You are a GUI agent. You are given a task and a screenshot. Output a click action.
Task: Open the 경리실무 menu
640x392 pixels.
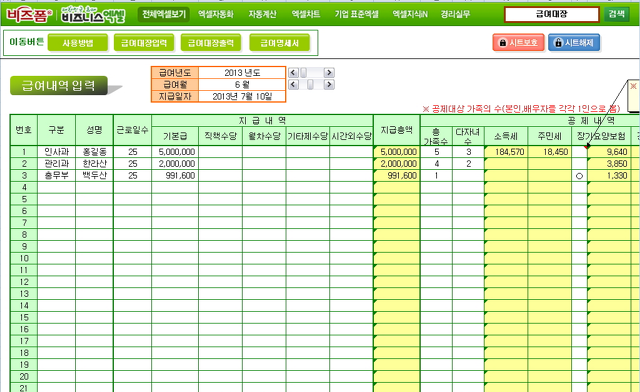click(x=455, y=14)
